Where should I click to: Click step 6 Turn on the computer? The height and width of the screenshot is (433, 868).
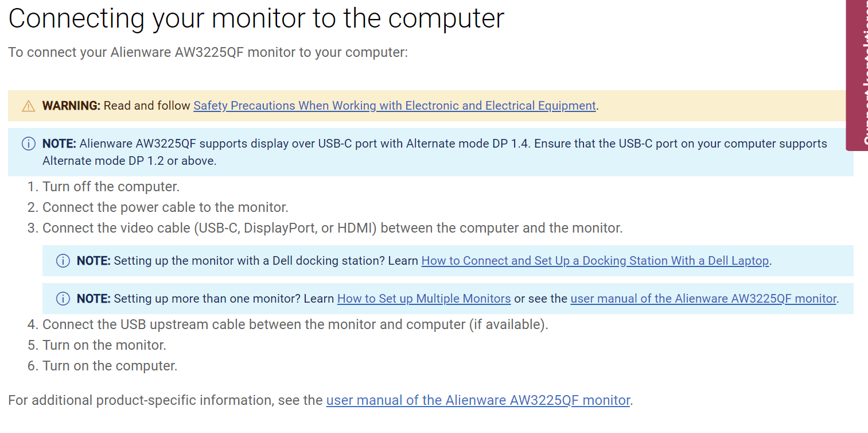tap(110, 366)
